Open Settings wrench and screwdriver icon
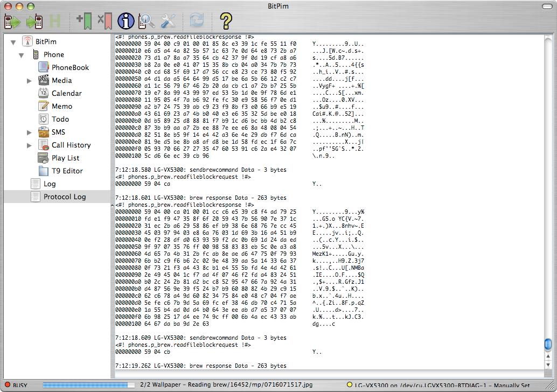The height and width of the screenshot is (392, 557). [168, 22]
